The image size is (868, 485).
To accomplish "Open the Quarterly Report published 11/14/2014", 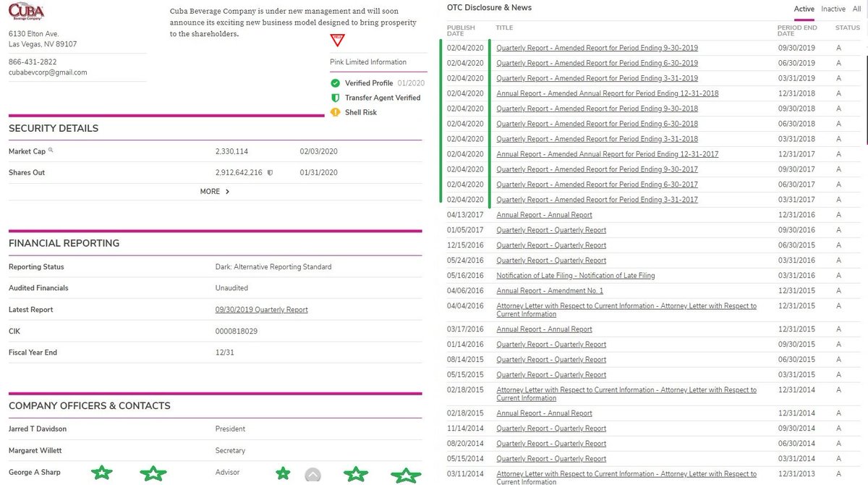I will pos(551,429).
